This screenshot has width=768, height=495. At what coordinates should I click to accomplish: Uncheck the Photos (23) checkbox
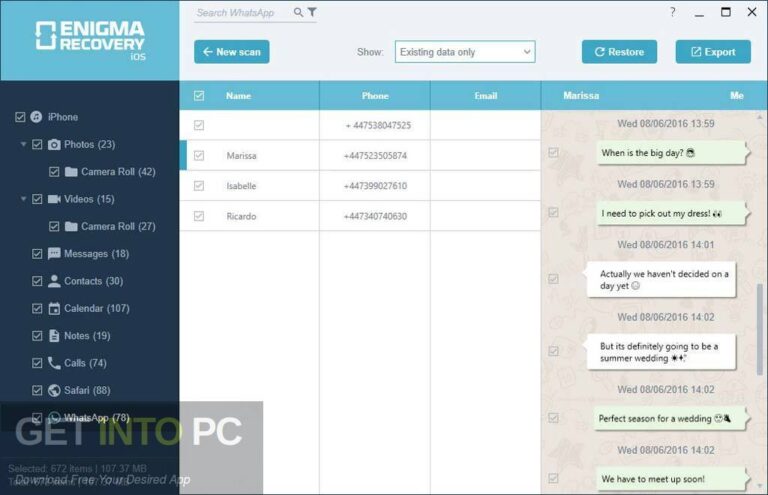click(x=37, y=144)
